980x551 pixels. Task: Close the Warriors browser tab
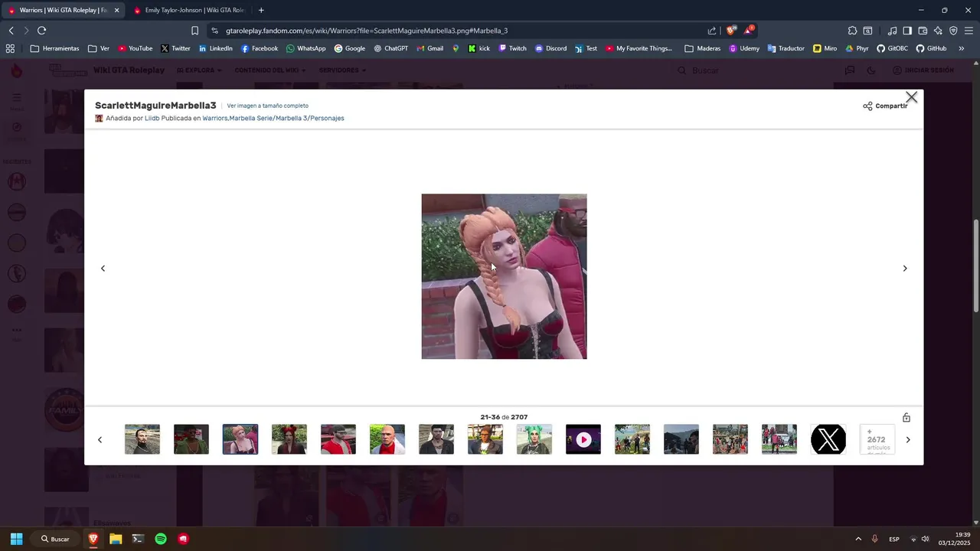click(117, 10)
